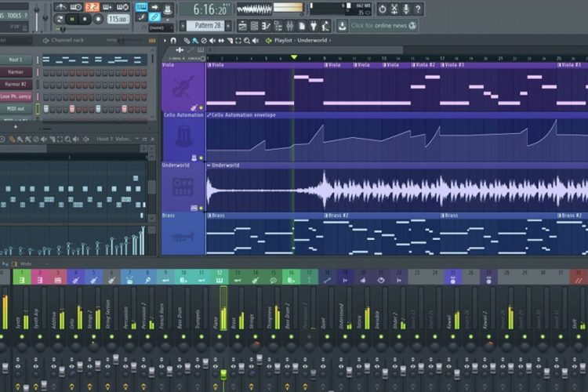This screenshot has height=392, width=588.
Task: Toggle the MIDI out channel select LED
Action: tap(37, 109)
